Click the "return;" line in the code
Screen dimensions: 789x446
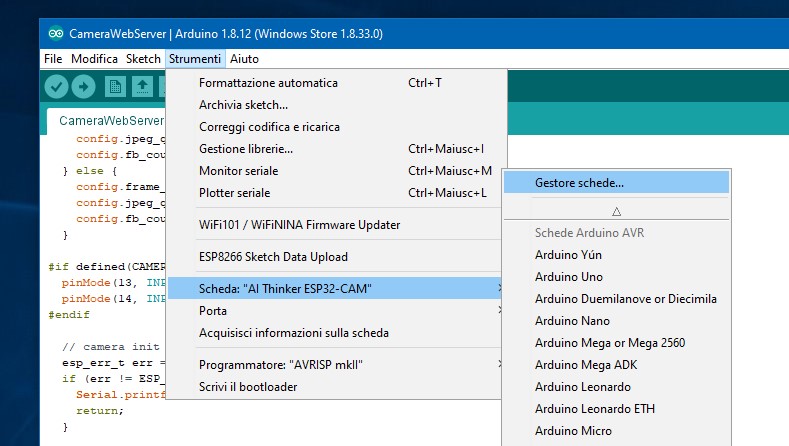point(100,411)
